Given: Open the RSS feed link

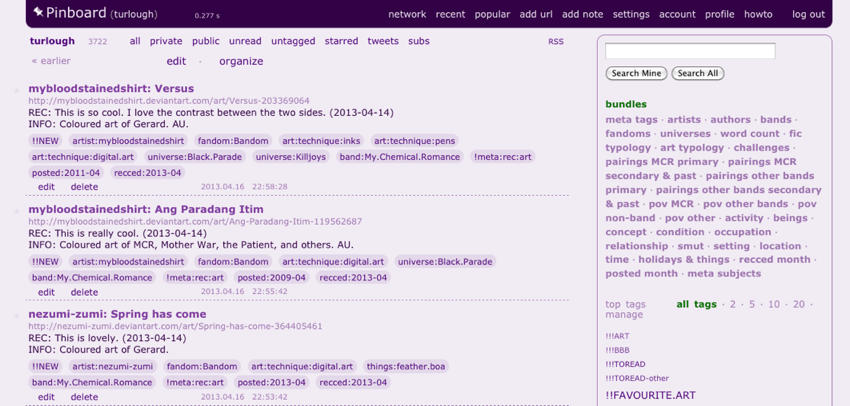Looking at the screenshot, I should point(556,41).
